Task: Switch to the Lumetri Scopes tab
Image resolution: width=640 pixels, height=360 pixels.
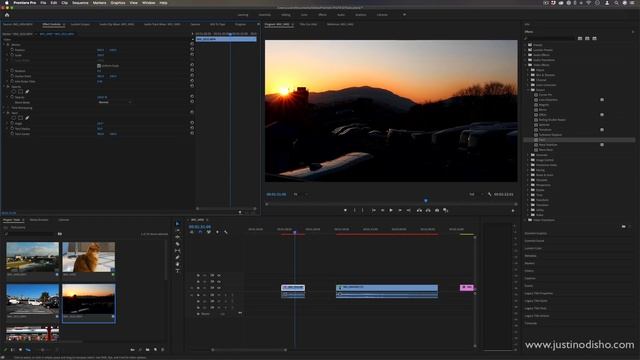Action: coord(80,24)
